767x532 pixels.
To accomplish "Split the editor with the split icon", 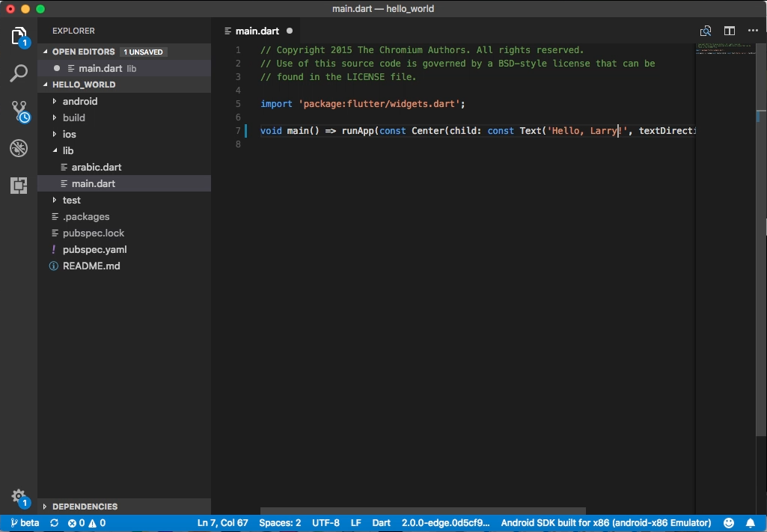I will click(x=730, y=31).
